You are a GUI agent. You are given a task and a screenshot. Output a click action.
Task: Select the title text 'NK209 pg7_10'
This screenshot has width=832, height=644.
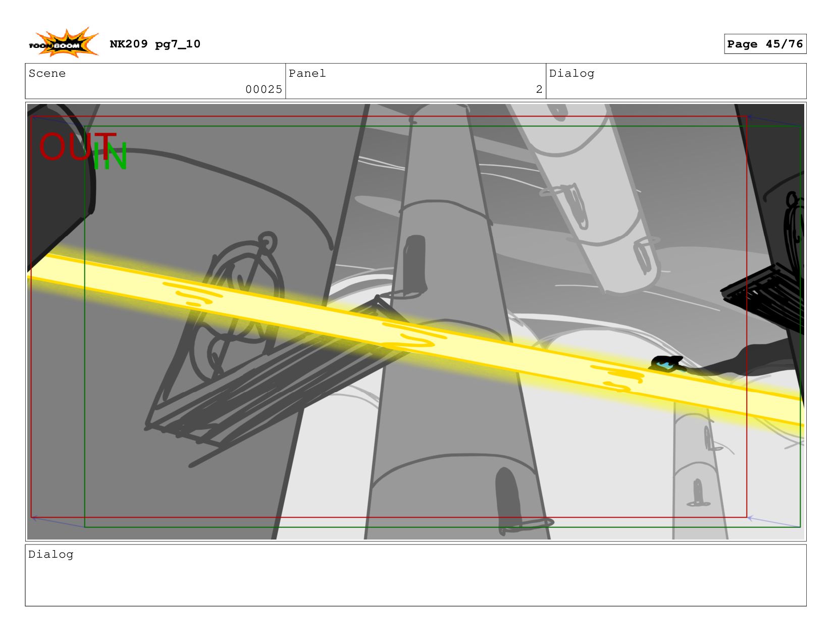pyautogui.click(x=155, y=44)
